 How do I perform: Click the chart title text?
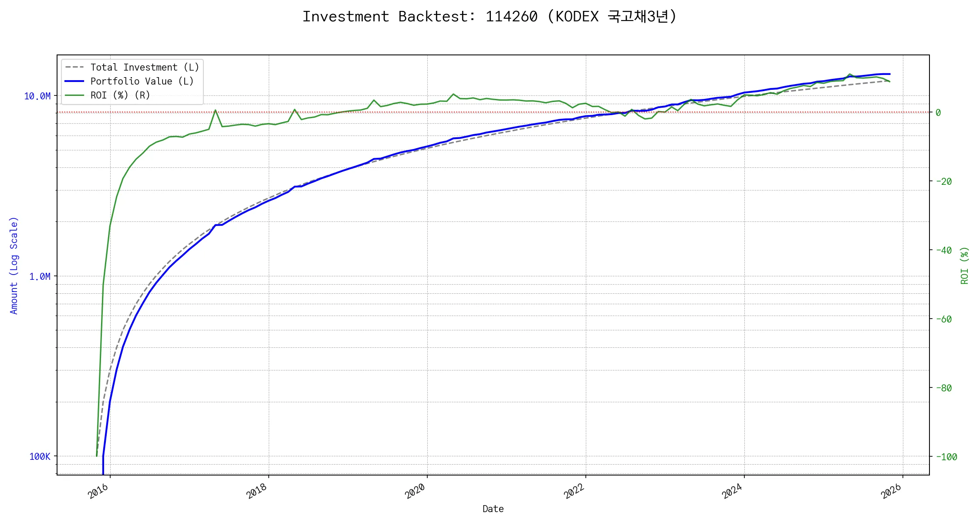coord(489,17)
